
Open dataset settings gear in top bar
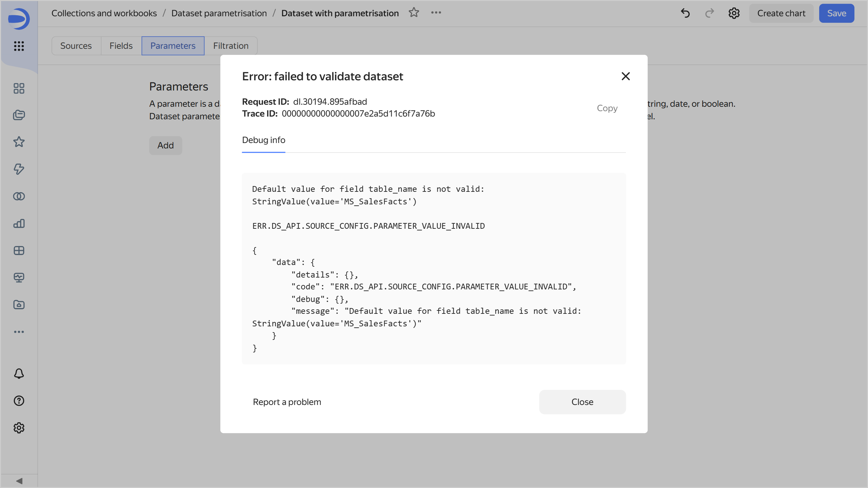click(x=734, y=13)
